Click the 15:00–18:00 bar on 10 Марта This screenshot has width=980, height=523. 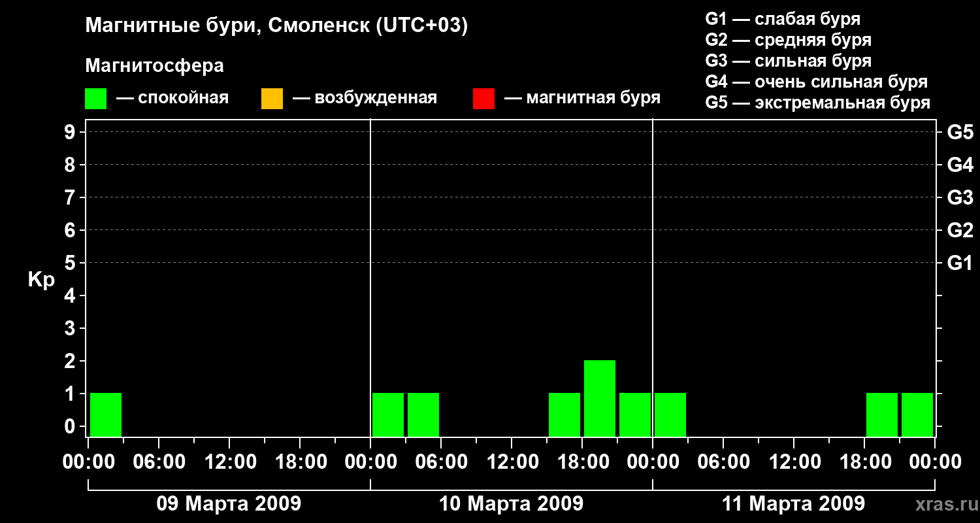coord(564,414)
